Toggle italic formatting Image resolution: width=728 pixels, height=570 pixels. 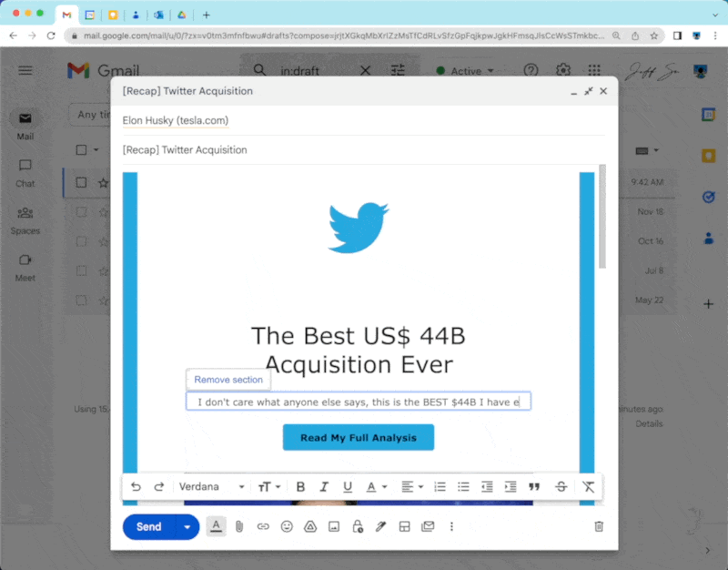coord(324,486)
